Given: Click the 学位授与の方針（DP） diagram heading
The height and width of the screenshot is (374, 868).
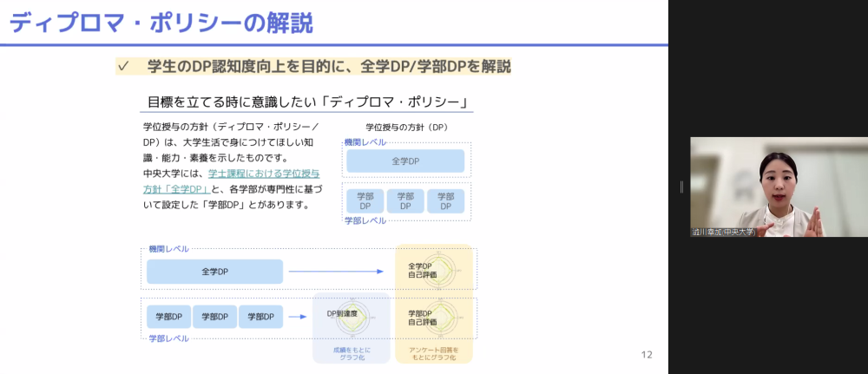Looking at the screenshot, I should 406,127.
